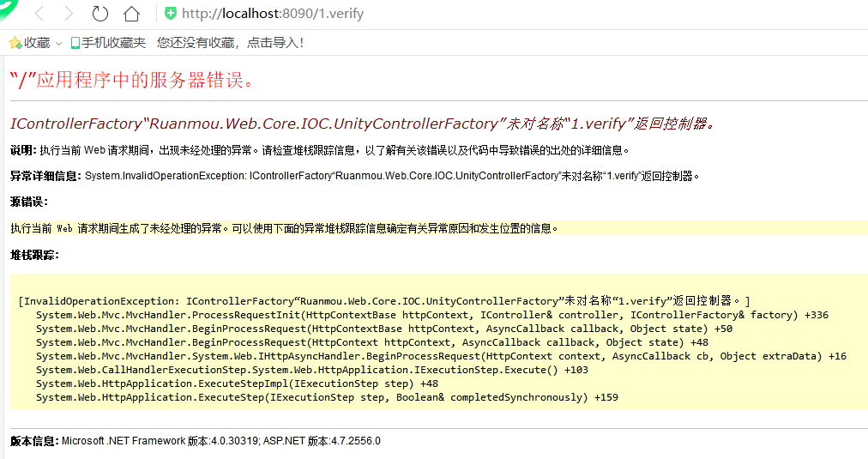The image size is (868, 459).
Task: Click the green security shield icon
Action: [x=171, y=13]
